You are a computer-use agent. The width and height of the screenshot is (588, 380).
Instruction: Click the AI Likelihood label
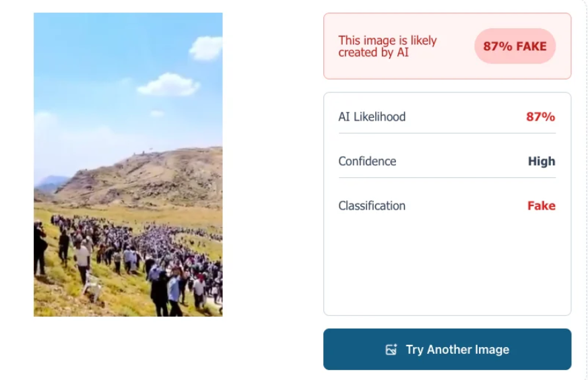[372, 117]
